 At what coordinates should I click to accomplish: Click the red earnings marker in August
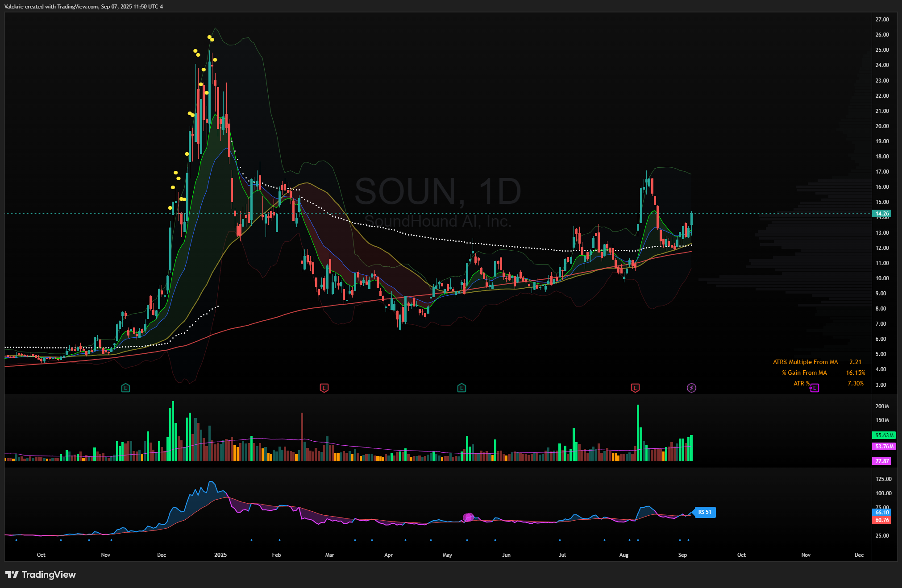(x=635, y=388)
